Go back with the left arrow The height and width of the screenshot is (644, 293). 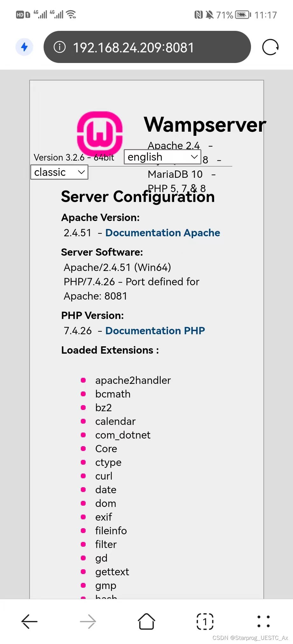coord(29,621)
